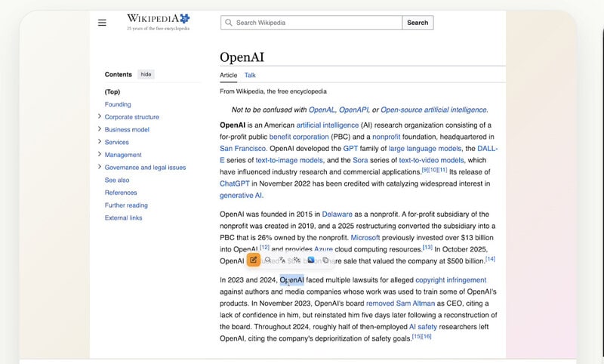This screenshot has height=364, width=604.
Task: Expand Management section in contents
Action: [x=100, y=154]
